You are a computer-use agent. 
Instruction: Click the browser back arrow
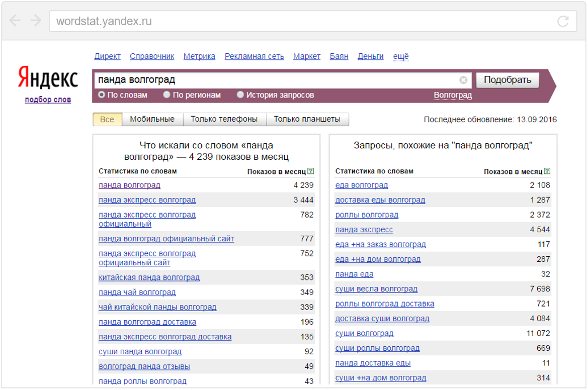coord(15,21)
